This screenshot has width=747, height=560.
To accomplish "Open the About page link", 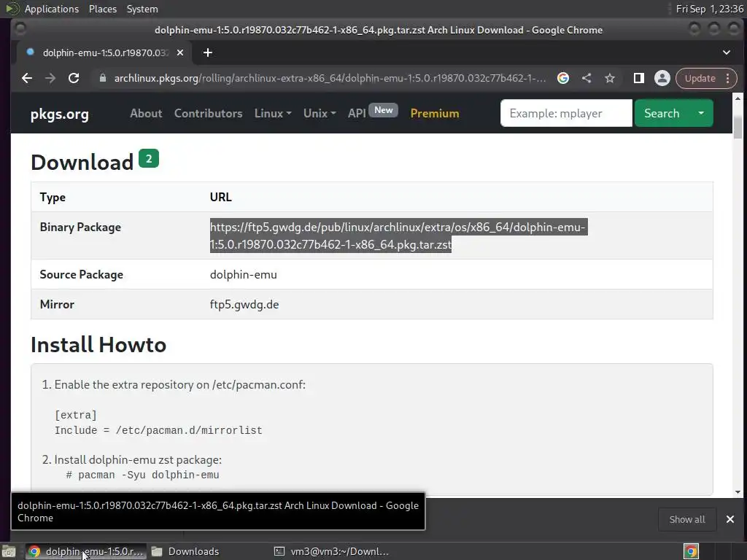I will (146, 113).
